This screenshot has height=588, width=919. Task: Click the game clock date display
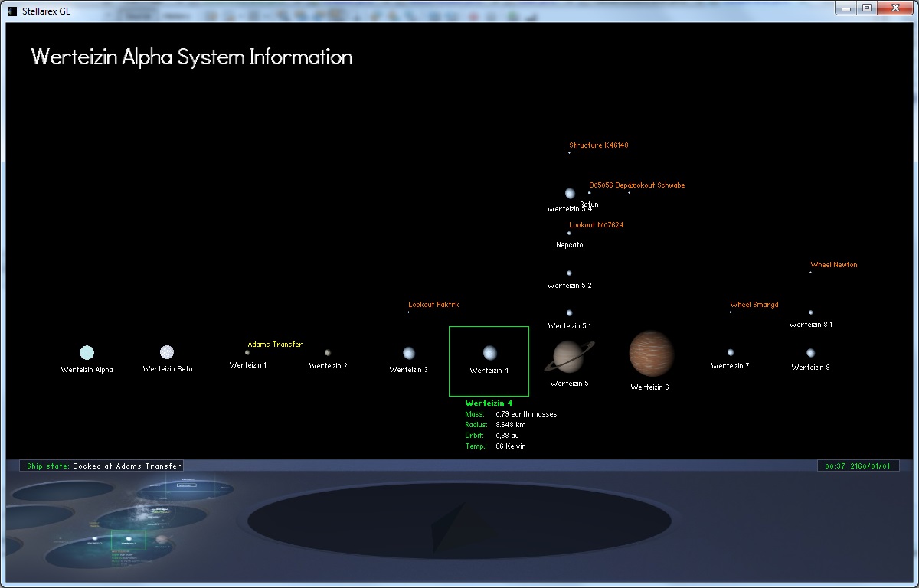[x=857, y=465]
